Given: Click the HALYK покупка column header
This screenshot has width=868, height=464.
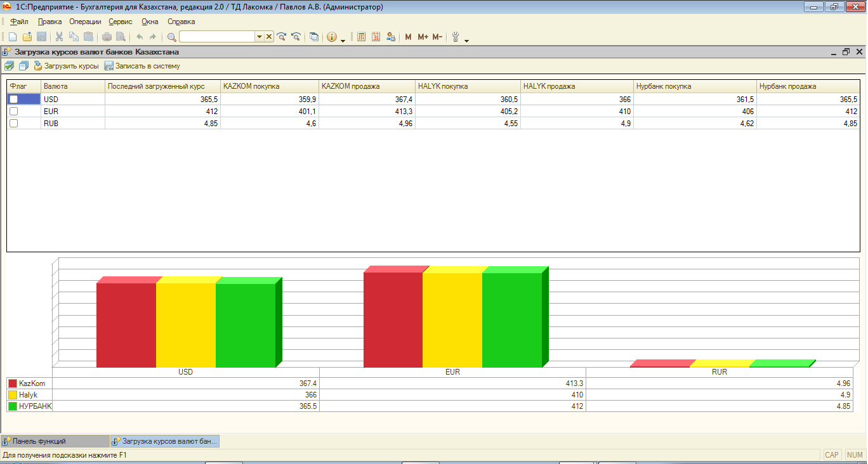Looking at the screenshot, I should [468, 86].
